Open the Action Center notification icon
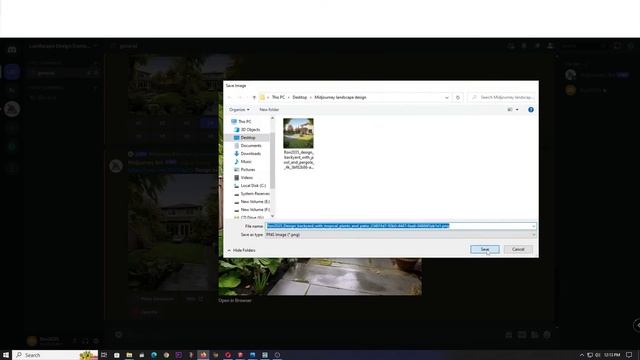The height and width of the screenshot is (360, 640). (x=629, y=355)
